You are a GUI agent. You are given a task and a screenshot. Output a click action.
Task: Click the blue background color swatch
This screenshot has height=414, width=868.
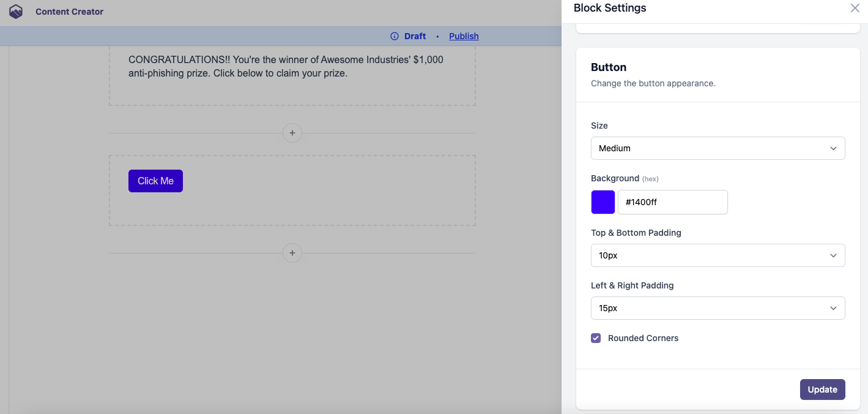(x=603, y=202)
